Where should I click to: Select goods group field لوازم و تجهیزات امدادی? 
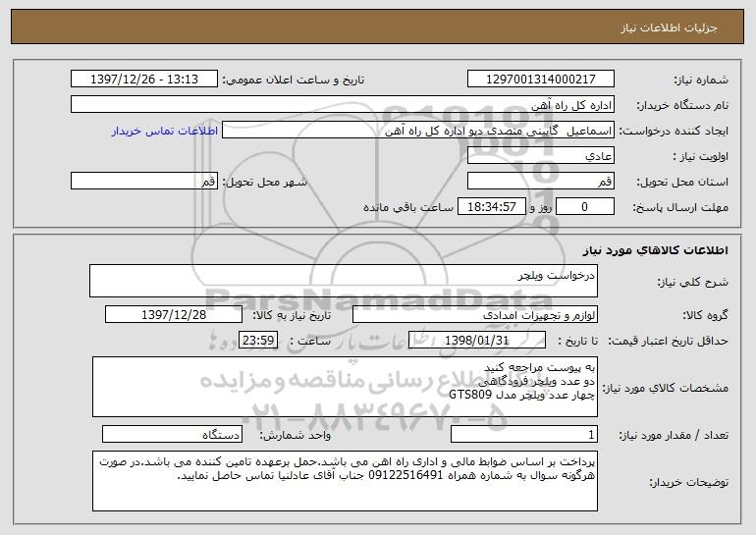pyautogui.click(x=475, y=315)
